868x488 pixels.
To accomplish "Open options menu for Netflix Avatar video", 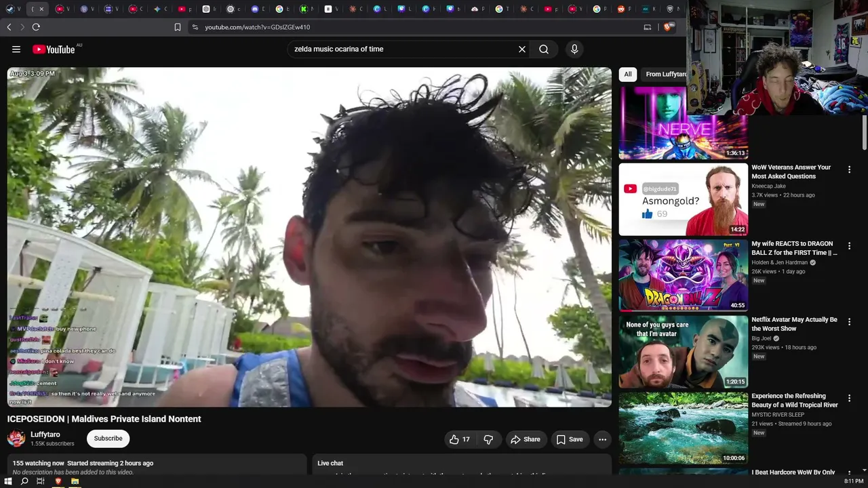I will [x=849, y=322].
